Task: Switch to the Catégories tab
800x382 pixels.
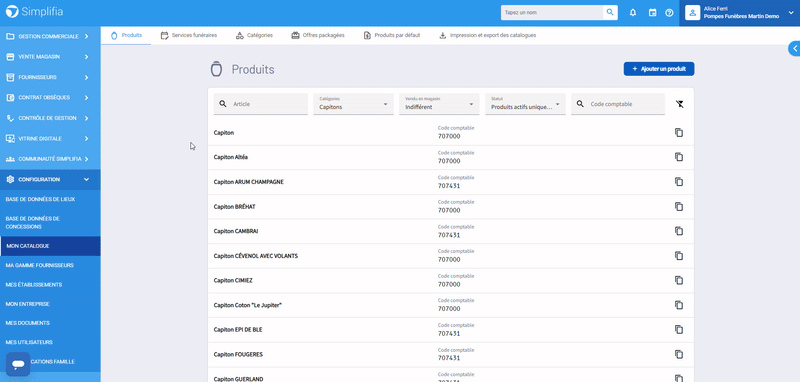Action: click(254, 35)
